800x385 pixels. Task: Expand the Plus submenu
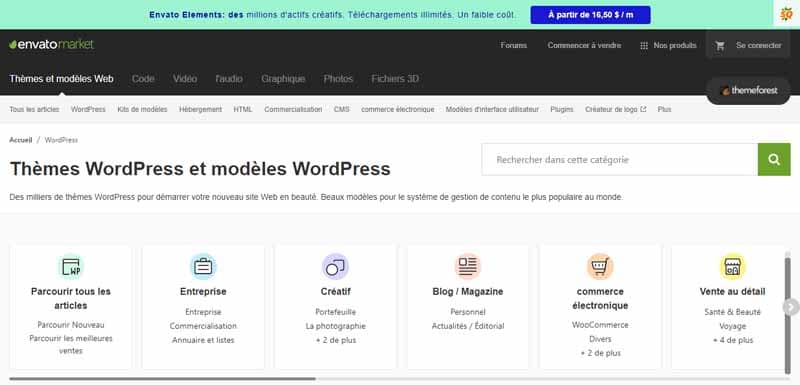[x=664, y=109]
